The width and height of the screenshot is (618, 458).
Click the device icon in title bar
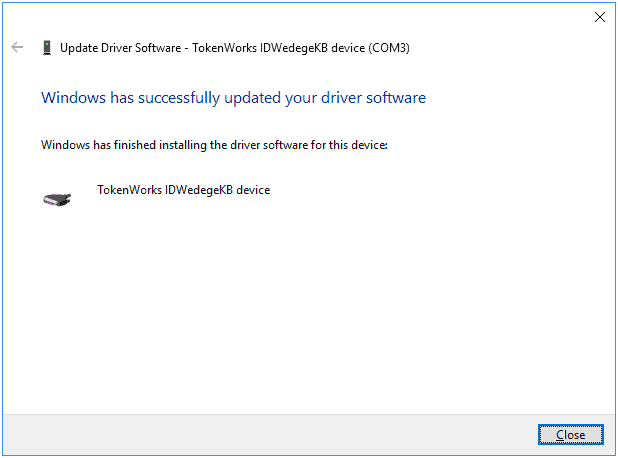coord(47,48)
